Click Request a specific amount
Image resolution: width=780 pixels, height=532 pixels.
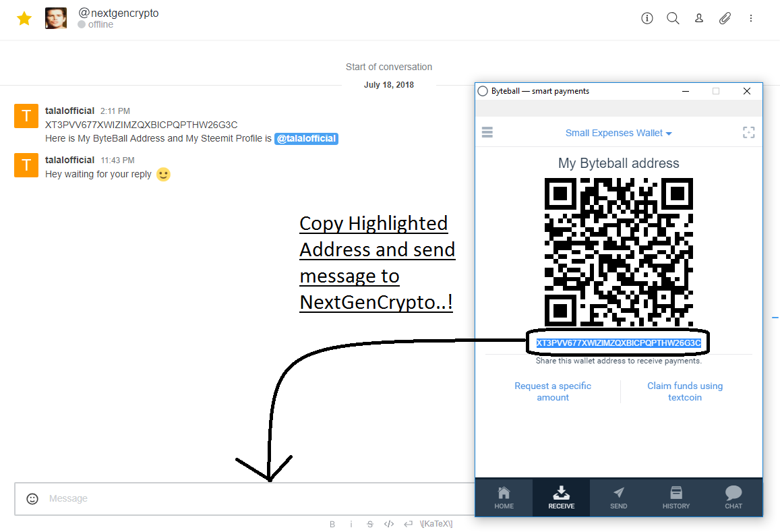click(x=553, y=391)
